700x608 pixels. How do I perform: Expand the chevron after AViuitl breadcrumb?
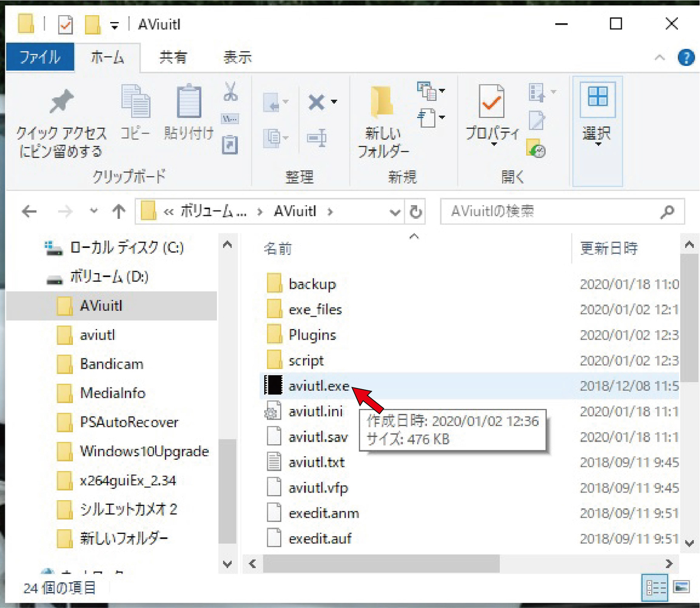(x=330, y=212)
